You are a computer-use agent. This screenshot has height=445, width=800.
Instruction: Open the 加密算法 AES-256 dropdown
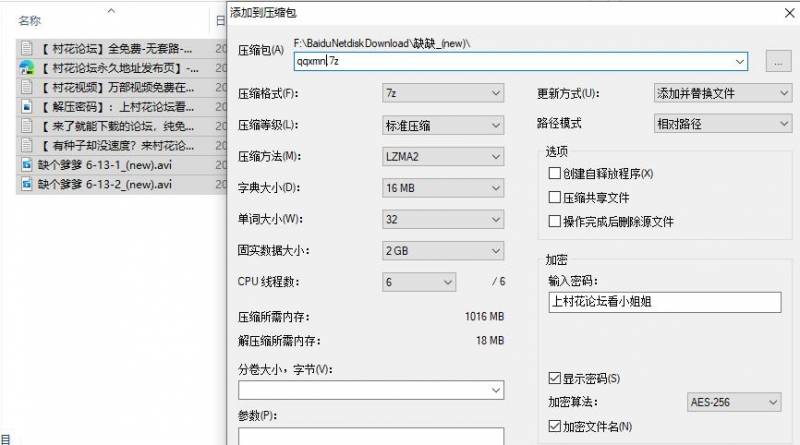point(734,403)
